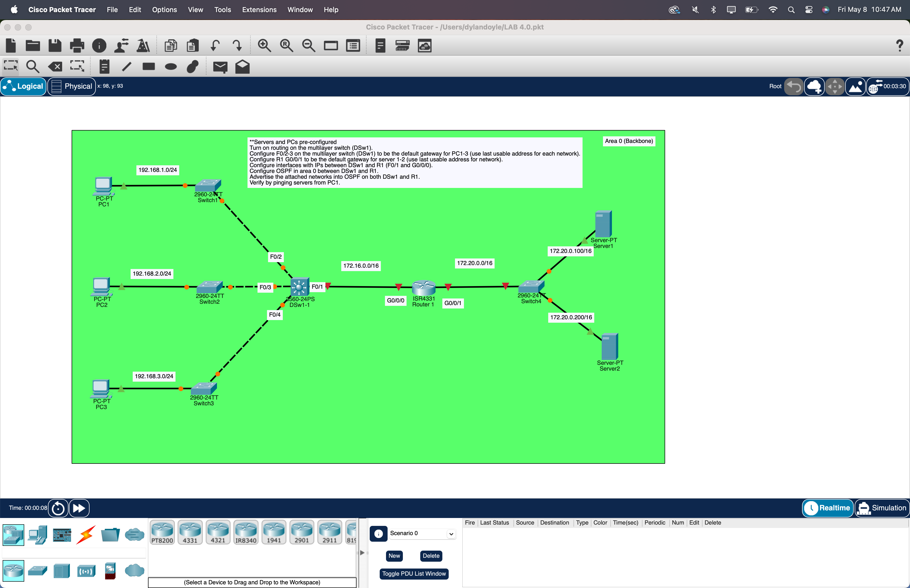This screenshot has width=910, height=588.
Task: Select the DSw1-1 multilayer switch
Action: (300, 286)
